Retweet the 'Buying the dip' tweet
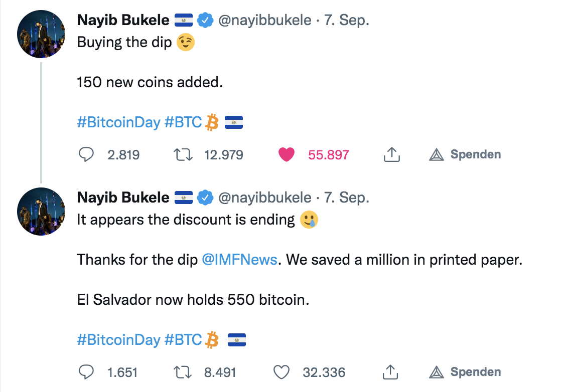The image size is (561, 392). point(183,154)
